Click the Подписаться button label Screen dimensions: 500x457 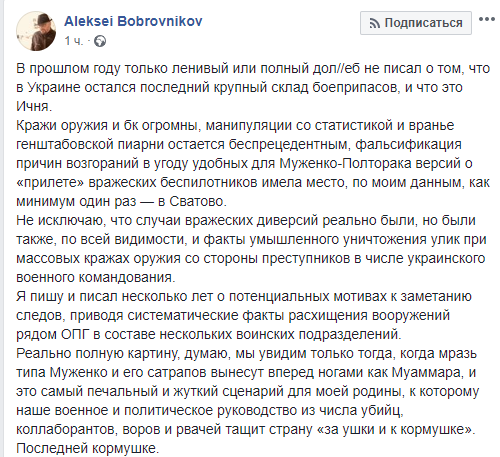(x=423, y=23)
